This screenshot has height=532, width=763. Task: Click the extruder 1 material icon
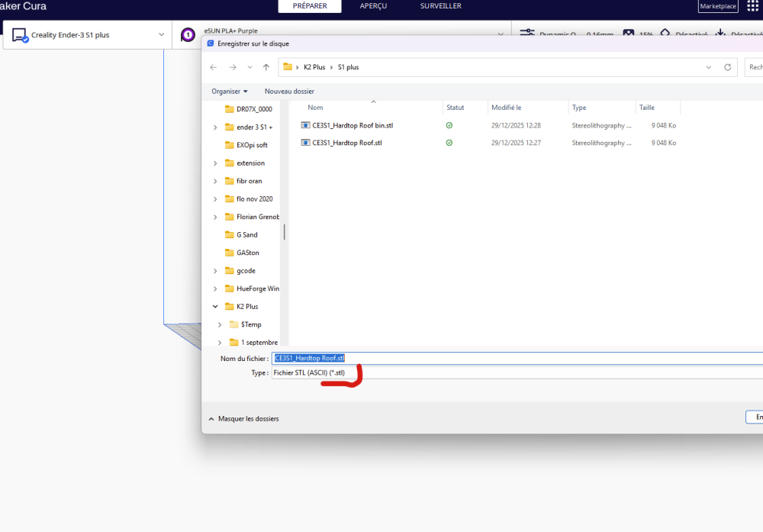click(188, 35)
